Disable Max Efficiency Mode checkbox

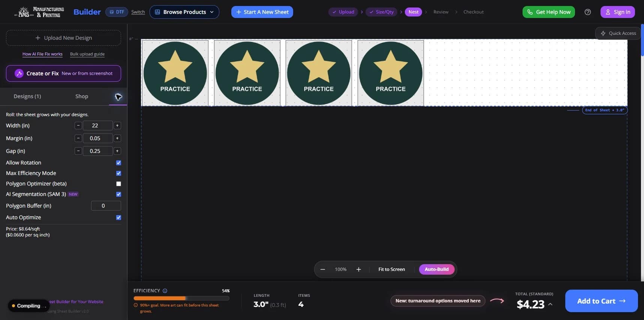pyautogui.click(x=118, y=173)
